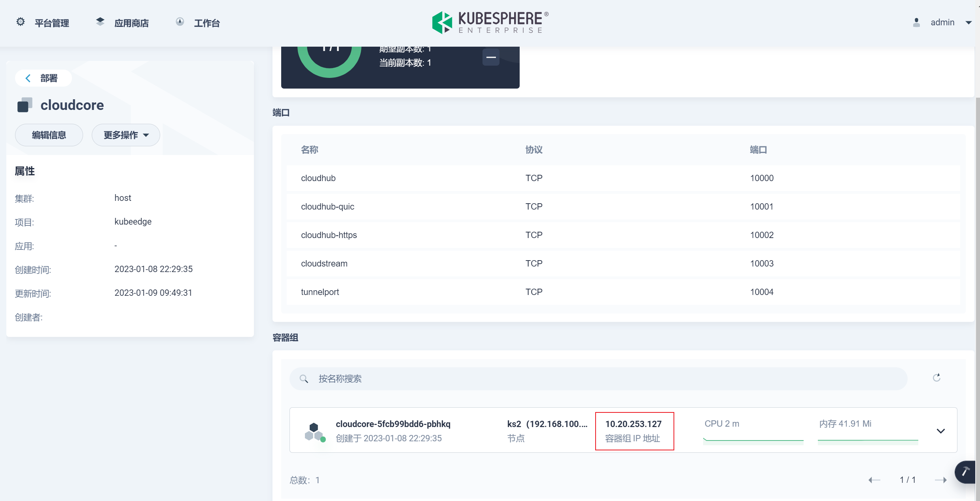
Task: Open the cloudcore-5fcb99bdd6-pbhkq pod link
Action: [393, 424]
